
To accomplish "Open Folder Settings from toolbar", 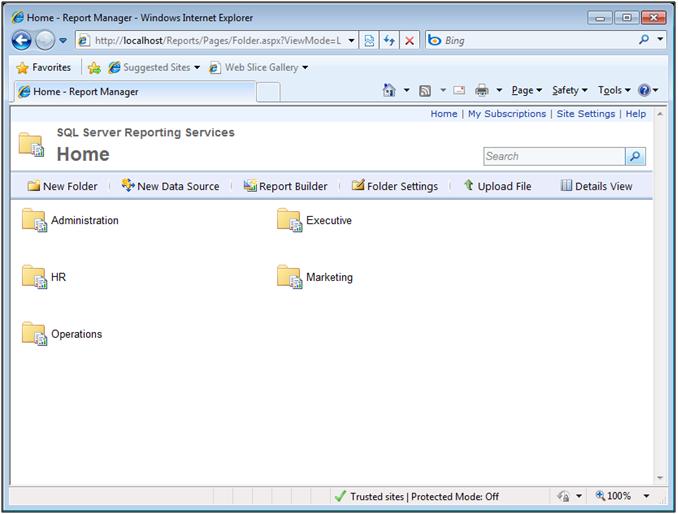I will (x=395, y=186).
